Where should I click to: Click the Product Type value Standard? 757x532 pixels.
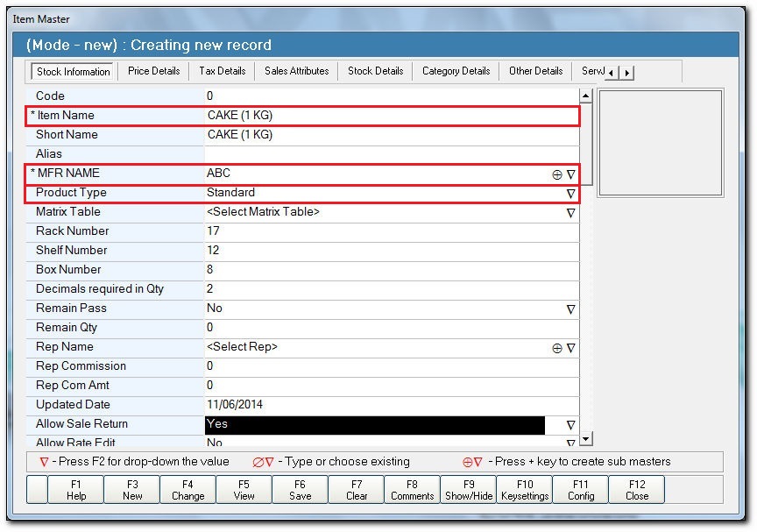coord(230,193)
